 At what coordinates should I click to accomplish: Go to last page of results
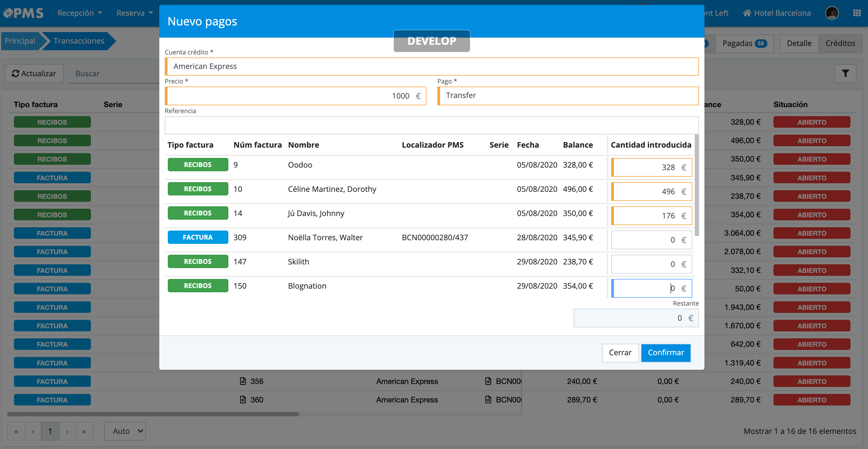click(84, 431)
